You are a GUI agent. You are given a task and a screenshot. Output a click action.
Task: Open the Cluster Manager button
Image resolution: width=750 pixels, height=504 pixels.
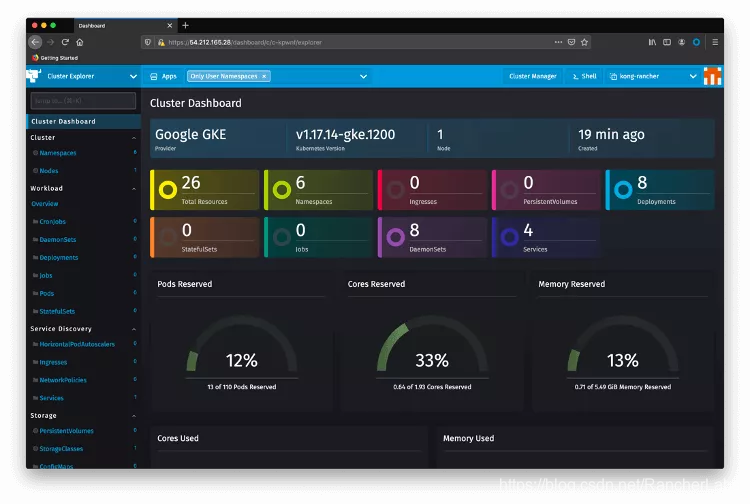(x=533, y=76)
